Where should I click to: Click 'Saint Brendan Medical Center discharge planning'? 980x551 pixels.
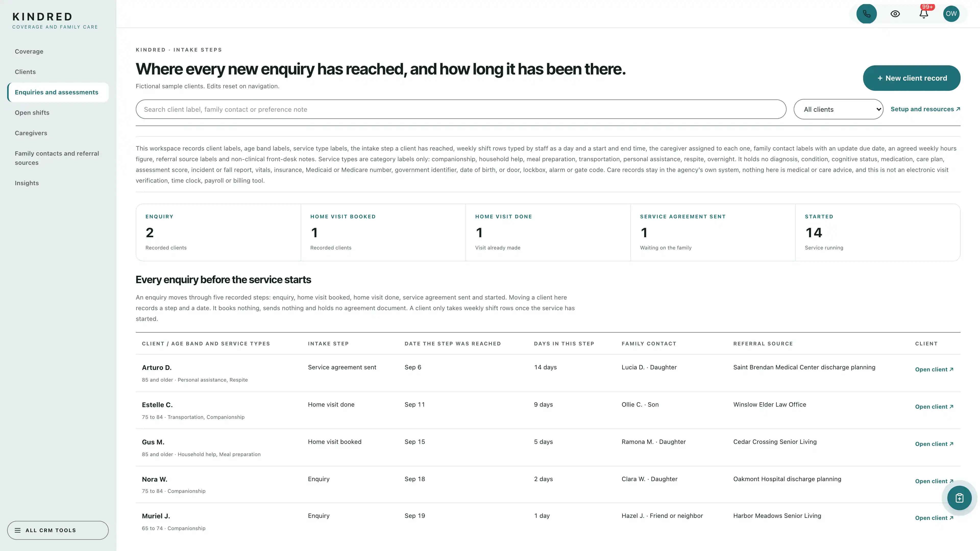(804, 367)
